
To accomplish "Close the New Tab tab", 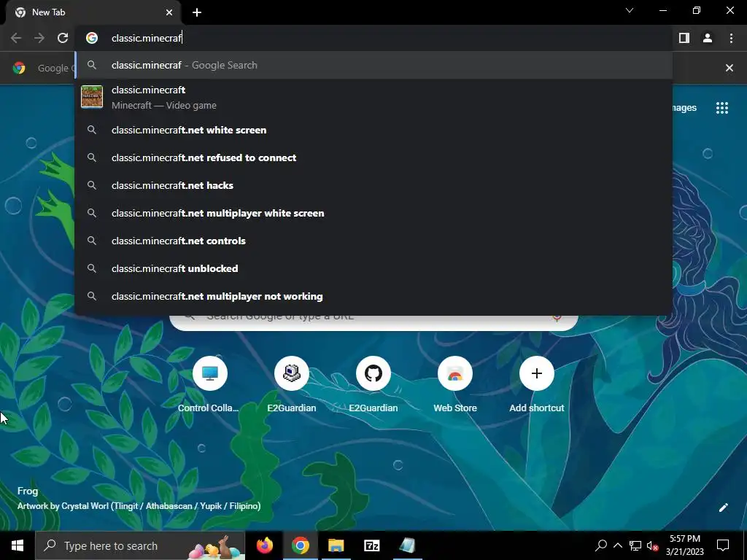I will (169, 12).
